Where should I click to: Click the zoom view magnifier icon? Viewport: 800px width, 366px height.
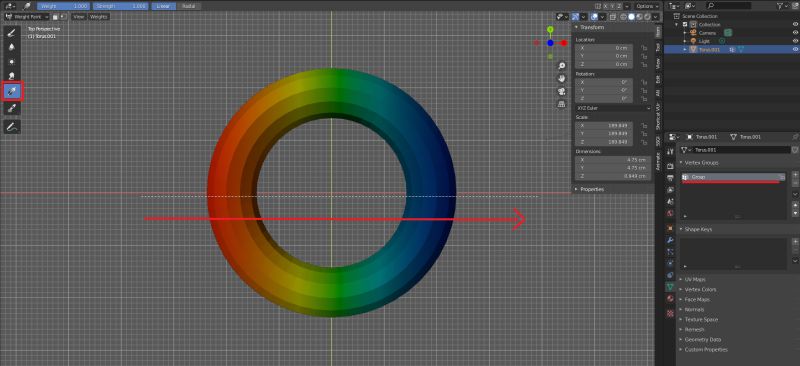click(x=562, y=66)
